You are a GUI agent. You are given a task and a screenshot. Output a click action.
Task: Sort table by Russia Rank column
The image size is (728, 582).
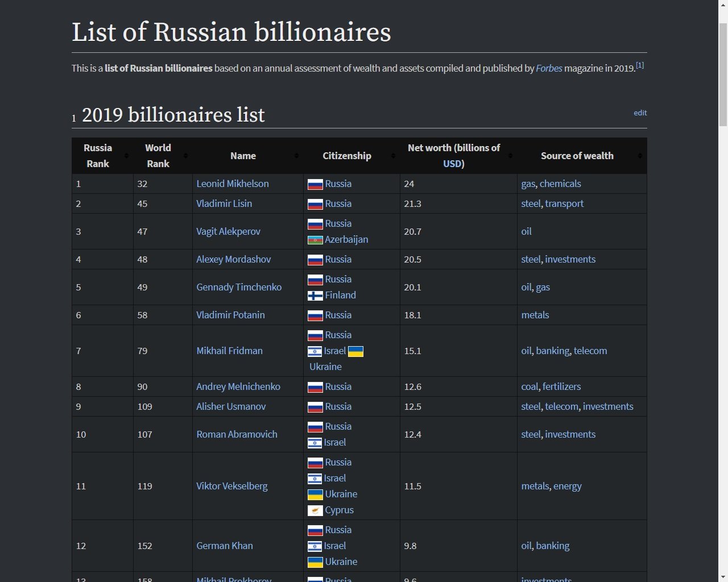click(x=102, y=156)
